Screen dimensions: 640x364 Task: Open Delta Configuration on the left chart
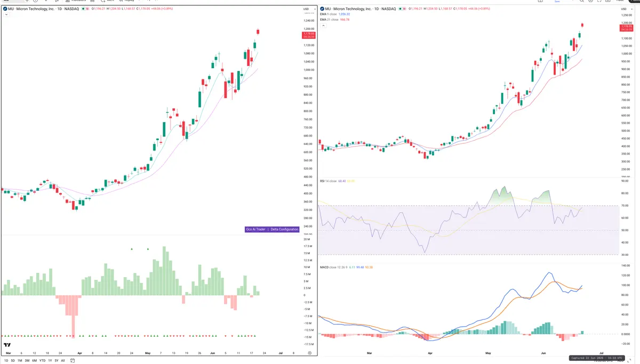pyautogui.click(x=284, y=229)
